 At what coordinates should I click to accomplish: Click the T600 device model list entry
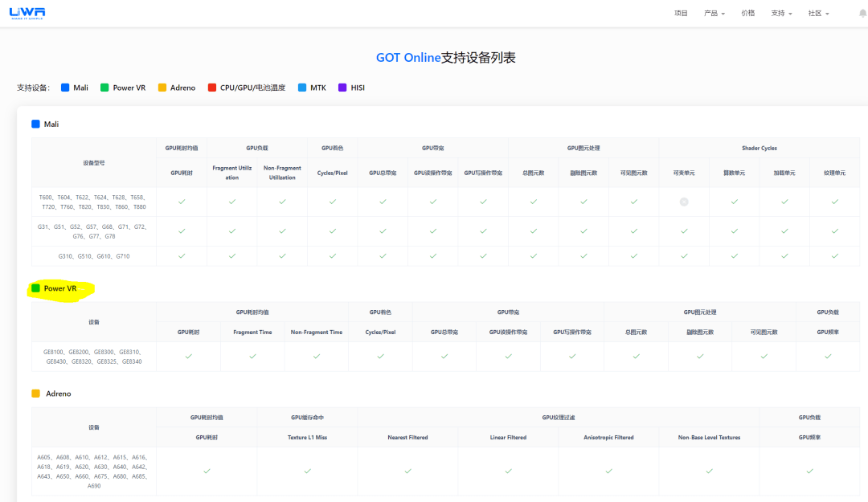(x=93, y=202)
